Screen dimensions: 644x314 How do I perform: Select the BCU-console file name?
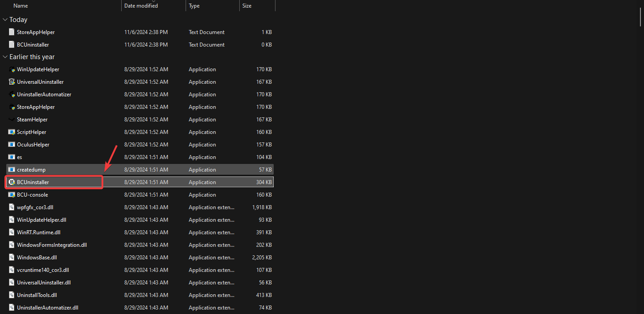(x=33, y=195)
